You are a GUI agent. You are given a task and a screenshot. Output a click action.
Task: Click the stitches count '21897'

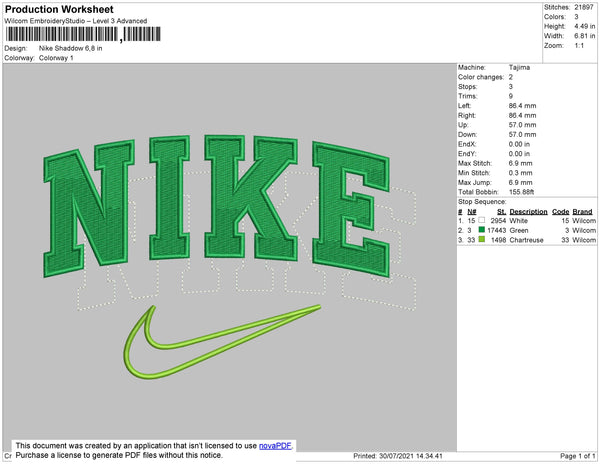coord(584,7)
